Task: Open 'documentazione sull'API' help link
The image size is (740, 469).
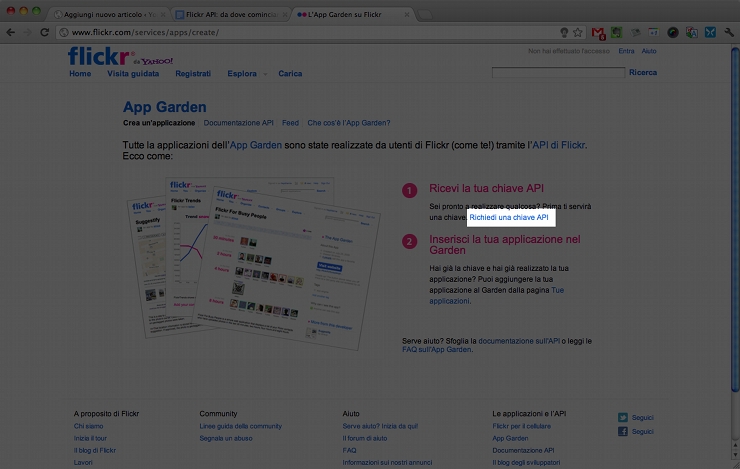Action: click(519, 341)
